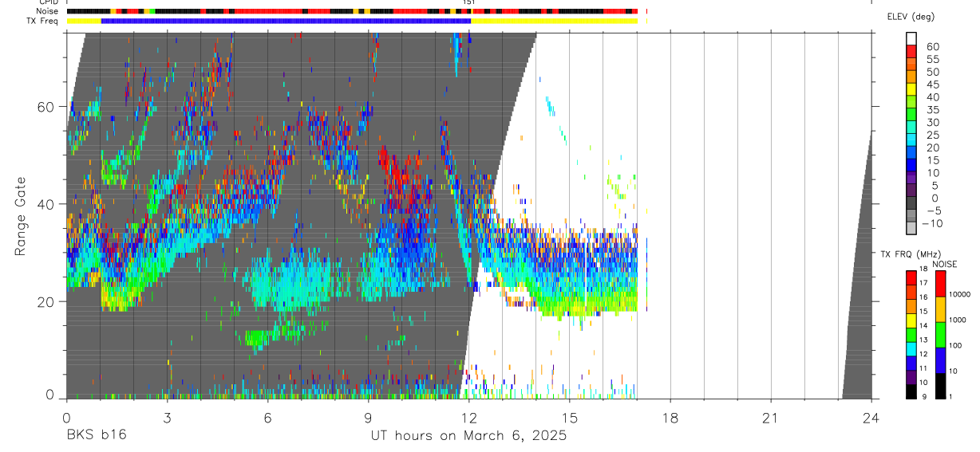This screenshot has height=452, width=980.
Task: Click the yellow TX Freq segment after 12 UT
Action: (x=555, y=21)
